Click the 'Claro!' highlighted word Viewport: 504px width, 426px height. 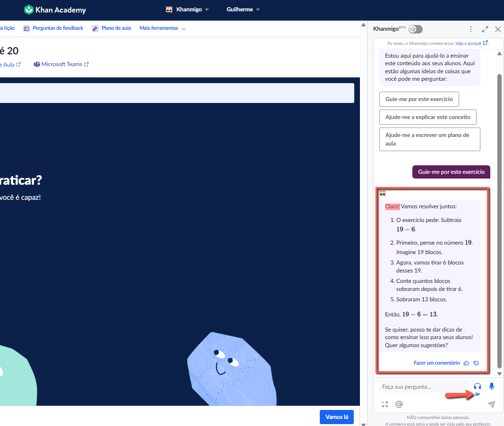[x=392, y=206]
